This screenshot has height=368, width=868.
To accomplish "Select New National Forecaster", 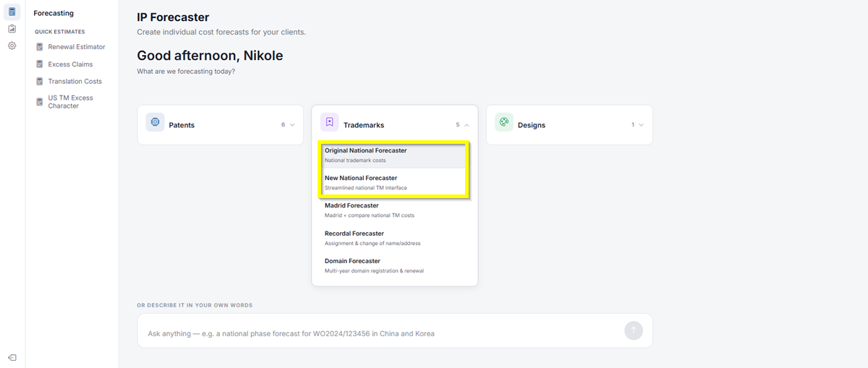I will (394, 182).
